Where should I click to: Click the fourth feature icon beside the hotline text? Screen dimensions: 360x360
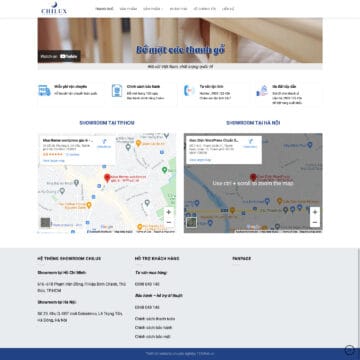coord(262,91)
